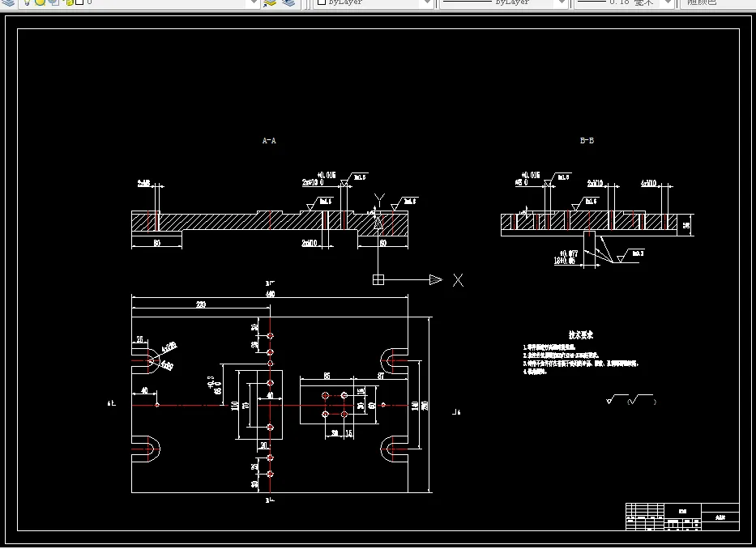Select the bottom-right U-shaped slot

coord(395,449)
